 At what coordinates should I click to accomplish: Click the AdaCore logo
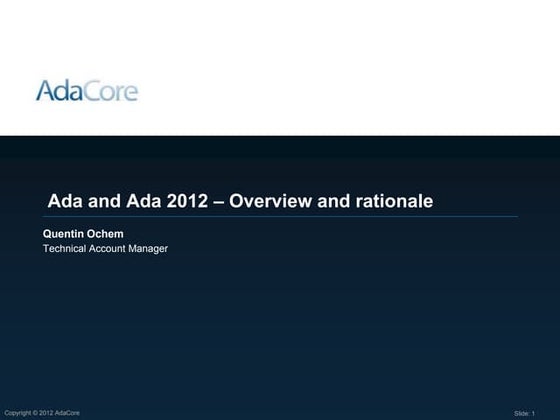pos(87,90)
